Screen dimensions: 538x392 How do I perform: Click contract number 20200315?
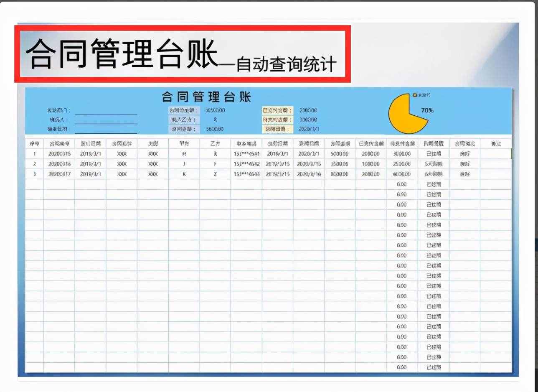(59, 153)
